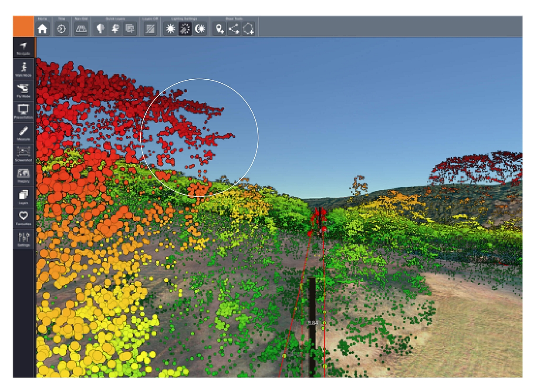The width and height of the screenshot is (540, 392).
Task: Turn layers off with Layers Off button
Action: pyautogui.click(x=150, y=29)
